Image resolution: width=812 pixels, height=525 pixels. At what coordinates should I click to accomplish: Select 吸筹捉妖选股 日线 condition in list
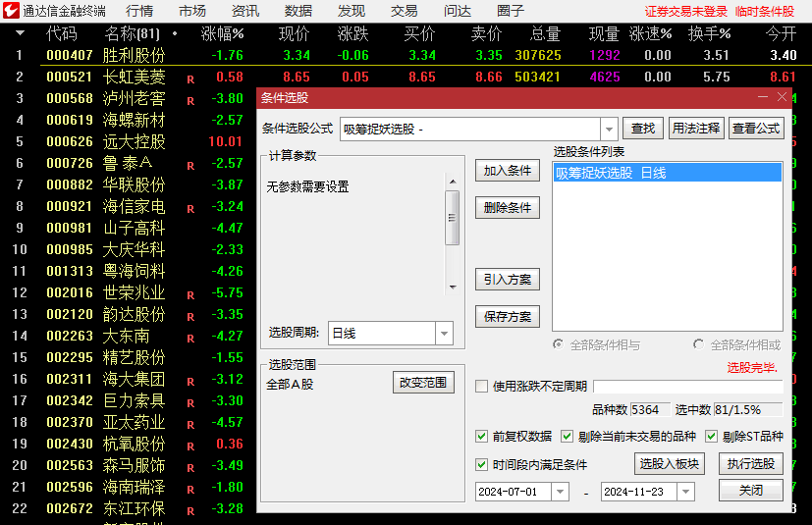coord(667,173)
